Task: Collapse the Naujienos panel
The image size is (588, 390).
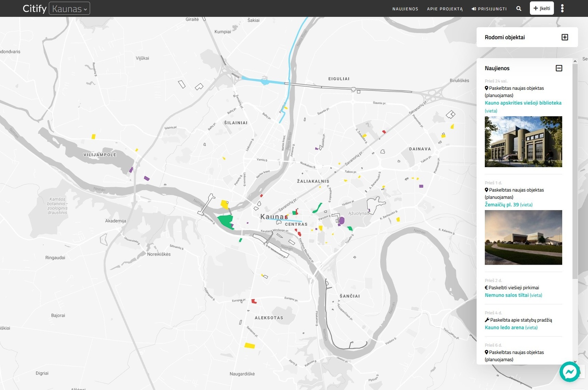Action: (559, 68)
